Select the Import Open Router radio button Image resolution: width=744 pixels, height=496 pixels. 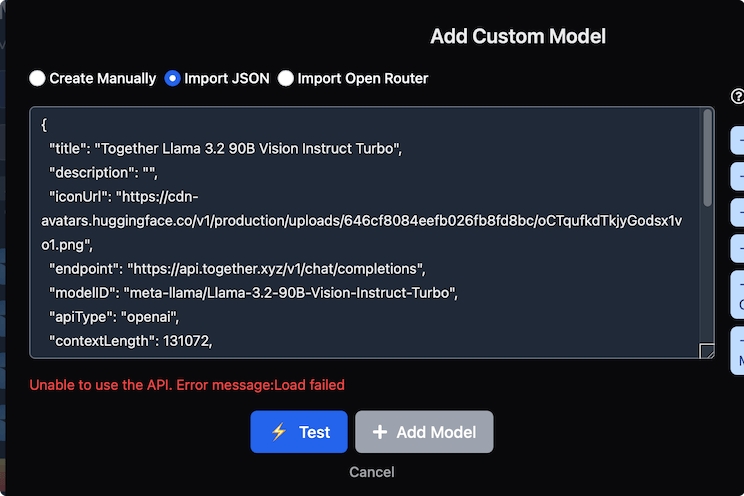coord(286,78)
